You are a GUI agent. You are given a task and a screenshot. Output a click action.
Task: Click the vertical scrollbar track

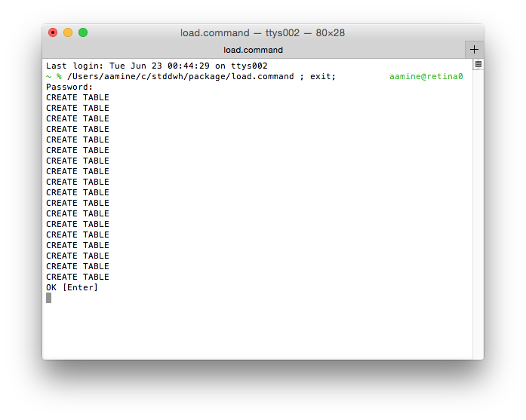tap(478, 211)
